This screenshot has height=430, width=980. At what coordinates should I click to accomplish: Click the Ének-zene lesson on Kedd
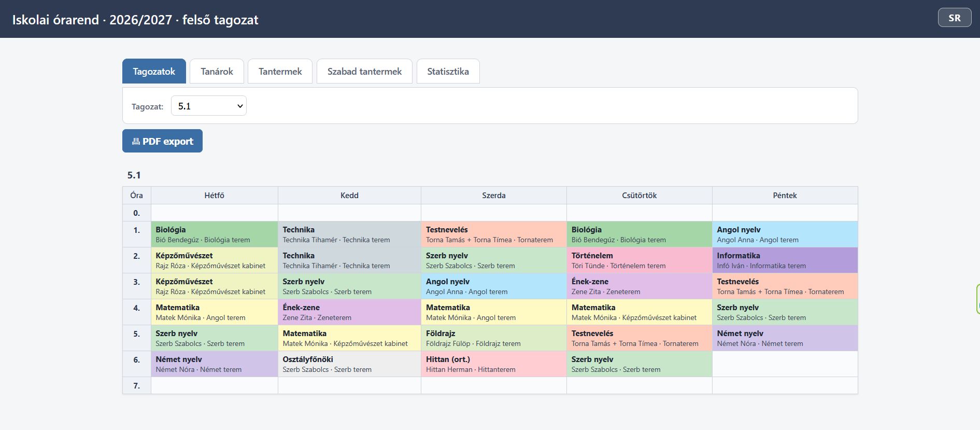(x=349, y=312)
